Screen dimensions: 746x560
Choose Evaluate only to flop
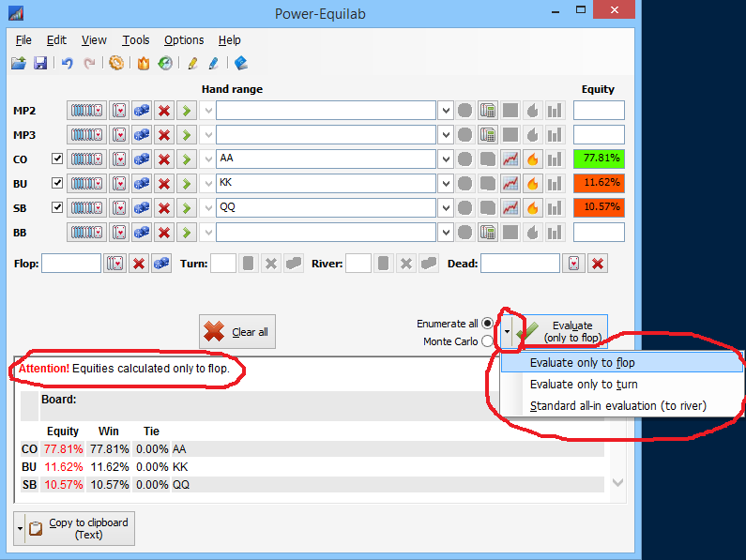621,363
